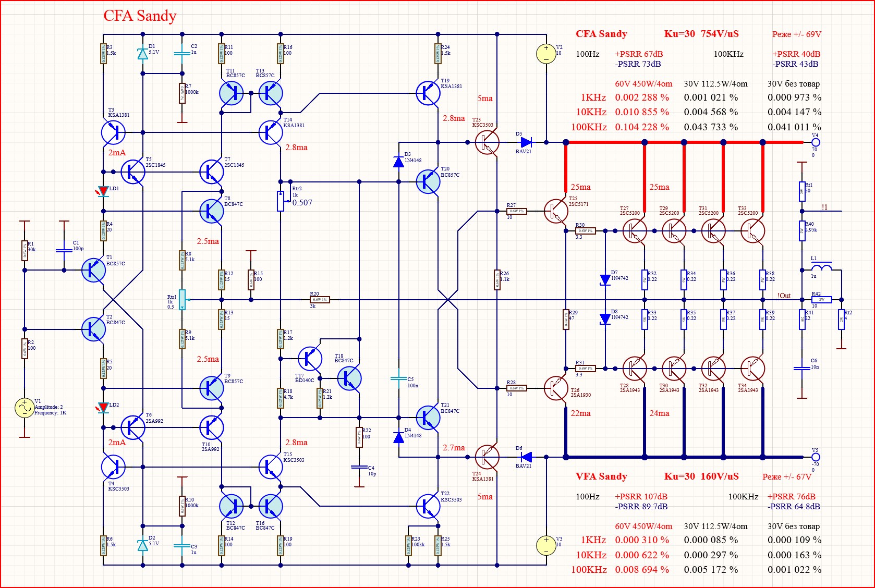Click the T3 KSA1381 transistor
Viewport: 875px width, 588px height.
113,132
